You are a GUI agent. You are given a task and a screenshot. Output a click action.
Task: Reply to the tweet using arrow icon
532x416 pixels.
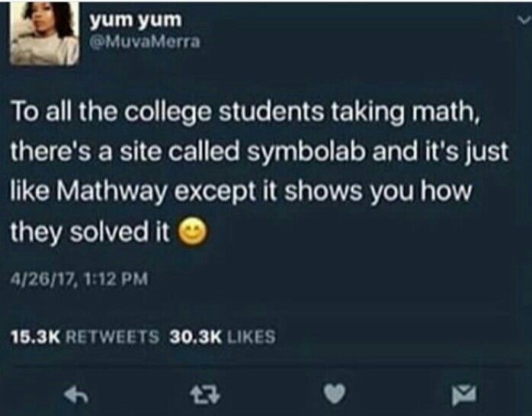77,395
